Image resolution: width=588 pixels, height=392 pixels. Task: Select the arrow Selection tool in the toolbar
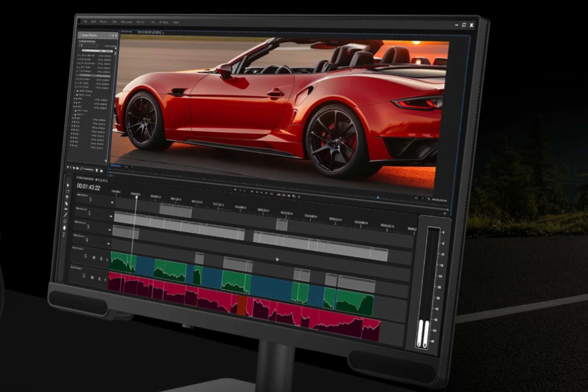pyautogui.click(x=68, y=186)
